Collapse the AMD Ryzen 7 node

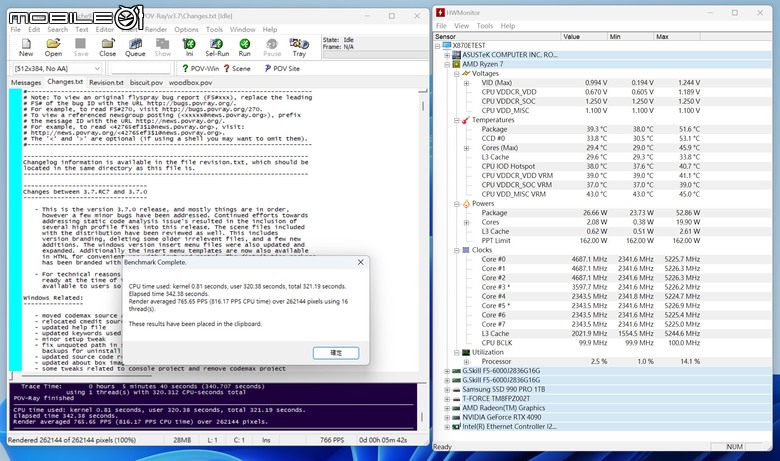point(447,64)
